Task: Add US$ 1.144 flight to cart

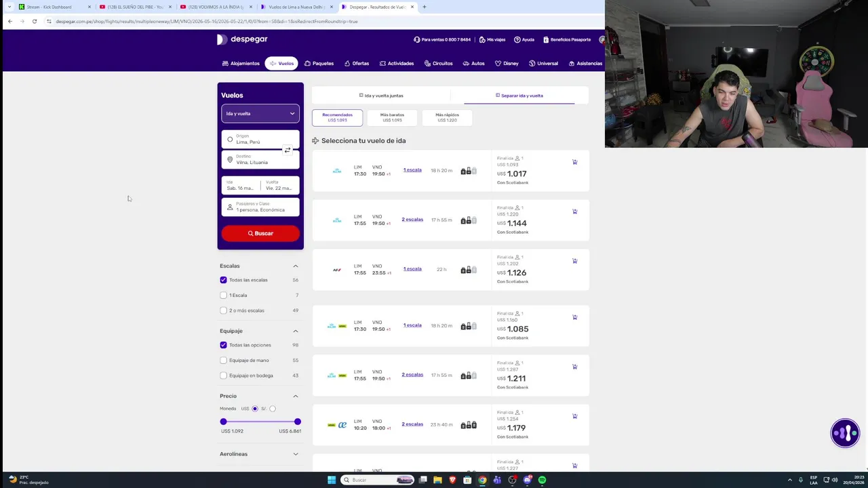Action: click(x=575, y=211)
